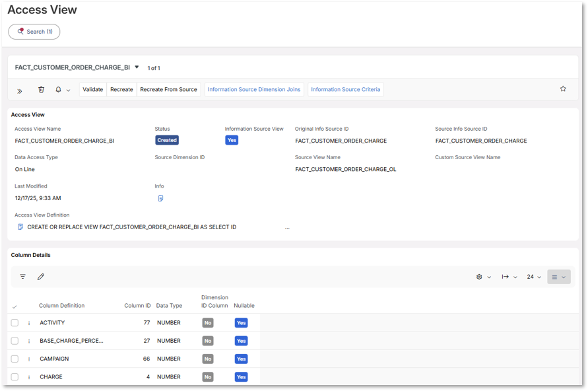This screenshot has width=588, height=391.
Task: Select the CAMPAIGN row checkbox
Action: [x=15, y=359]
